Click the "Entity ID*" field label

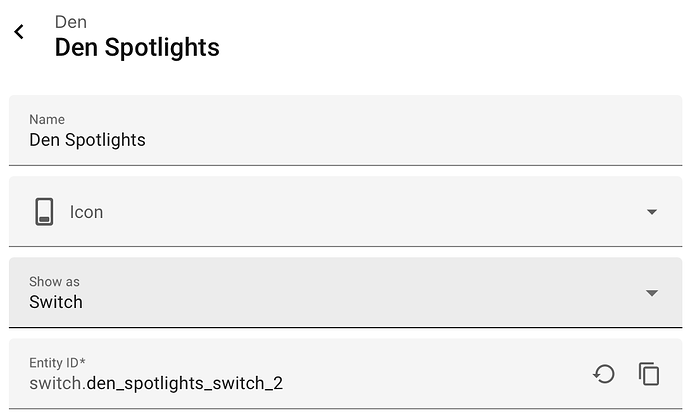click(59, 363)
